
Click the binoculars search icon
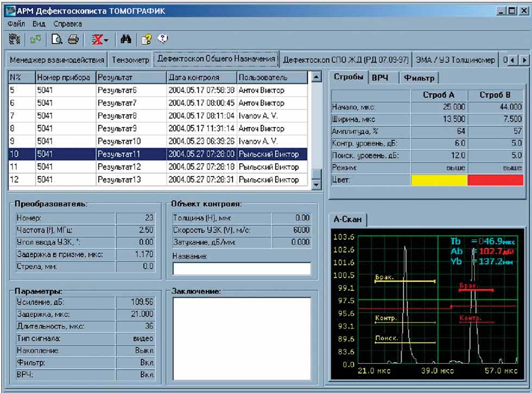tap(126, 40)
